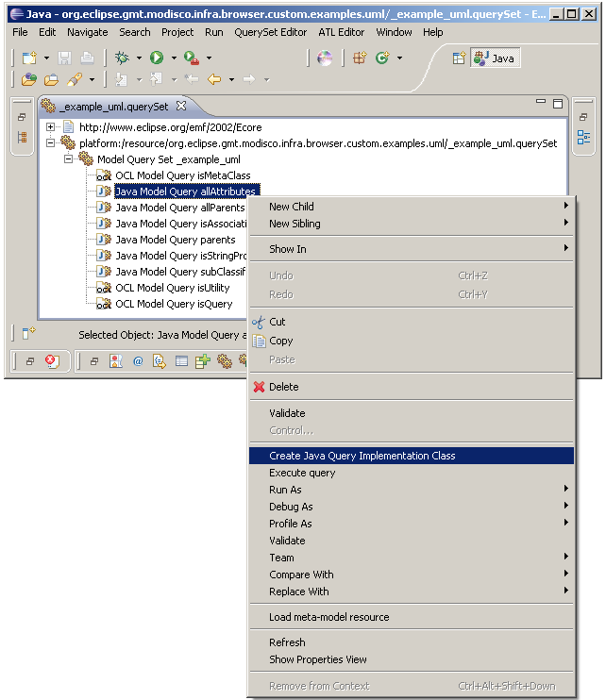Click the Javadoc @ icon in bottom bar
The height and width of the screenshot is (700, 606).
click(138, 361)
